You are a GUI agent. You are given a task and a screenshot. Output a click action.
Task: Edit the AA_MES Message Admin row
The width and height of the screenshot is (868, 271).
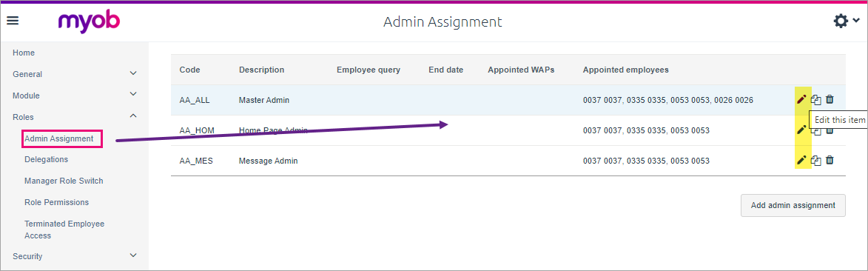click(x=801, y=161)
